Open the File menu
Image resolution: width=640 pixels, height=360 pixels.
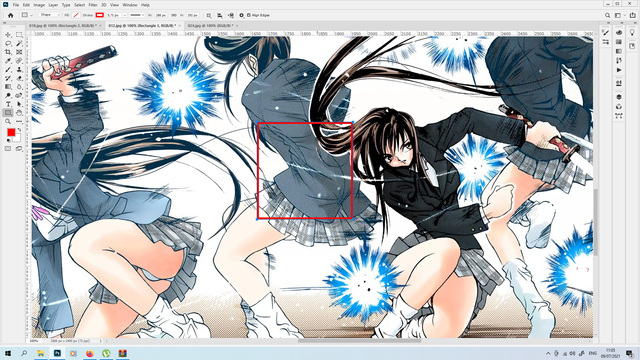[16, 5]
